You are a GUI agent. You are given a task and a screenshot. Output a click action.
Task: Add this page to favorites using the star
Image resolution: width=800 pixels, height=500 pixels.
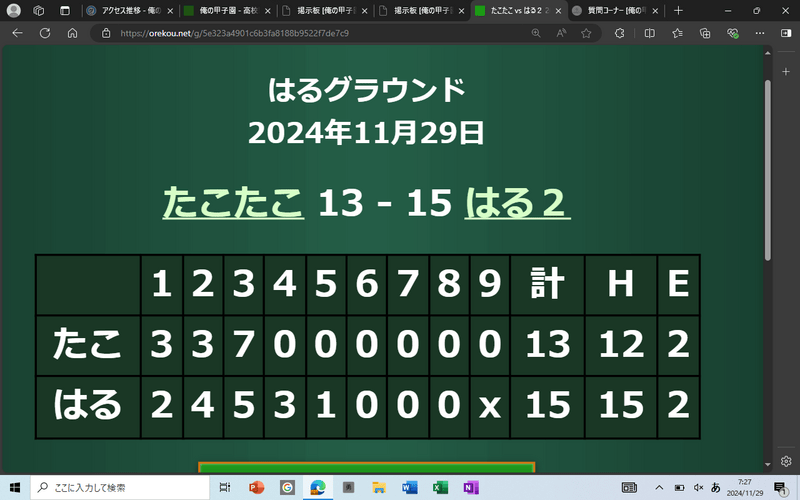[x=586, y=33]
